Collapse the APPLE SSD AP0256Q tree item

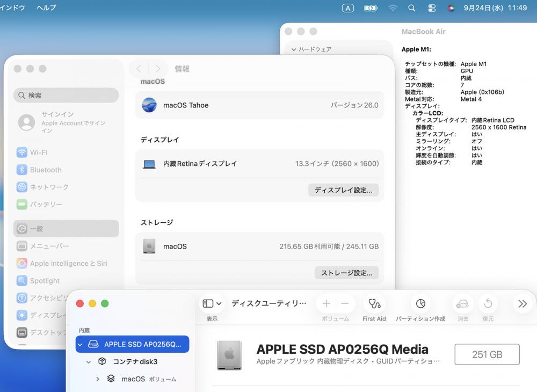pos(81,344)
